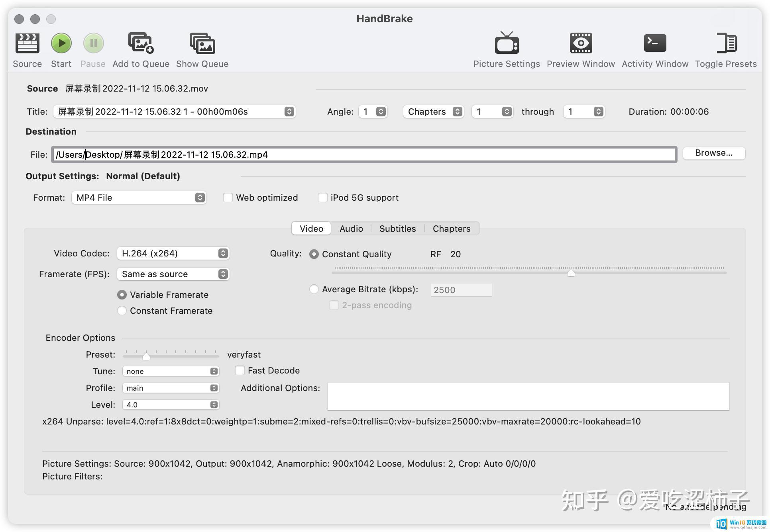Select Constant Quality radio button
The width and height of the screenshot is (770, 532).
pyautogui.click(x=314, y=254)
